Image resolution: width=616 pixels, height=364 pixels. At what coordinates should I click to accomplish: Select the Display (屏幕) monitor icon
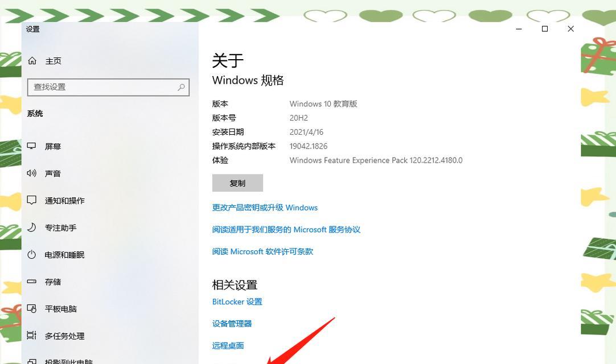tap(31, 146)
